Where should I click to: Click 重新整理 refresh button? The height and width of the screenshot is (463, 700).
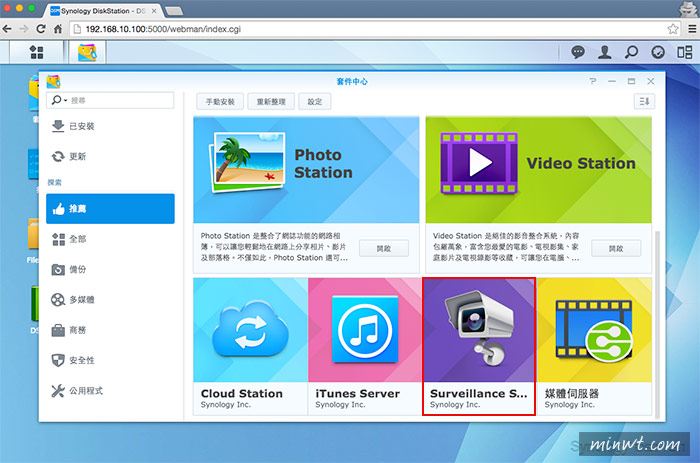point(271,101)
